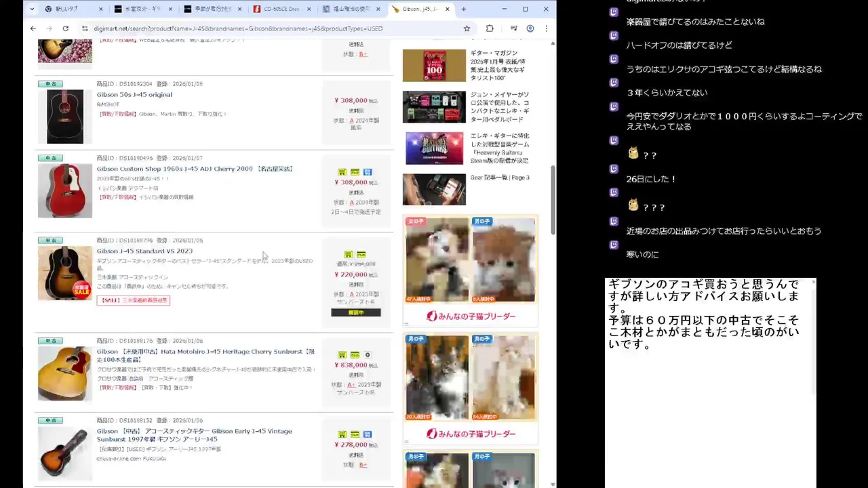
Task: Click blue icon on Custom Shop 1960s listing
Action: [368, 172]
